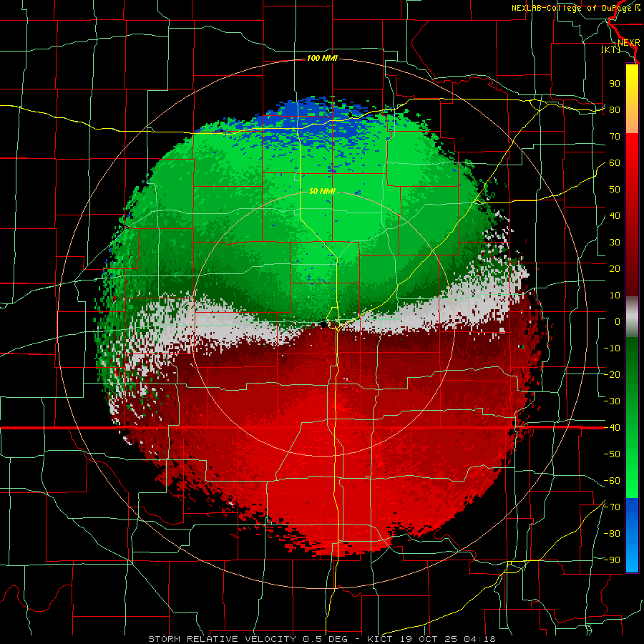Click the "70" value on velocity scale

tap(615, 137)
